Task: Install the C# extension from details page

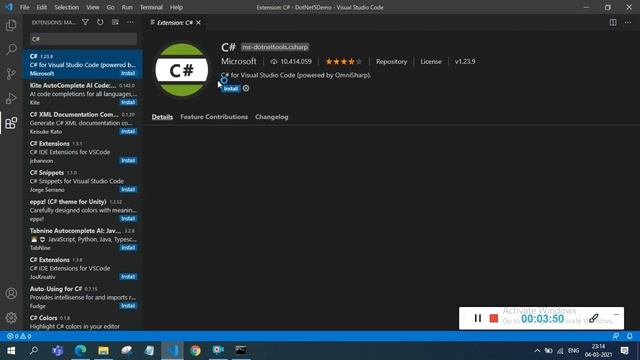Action: 231,89
